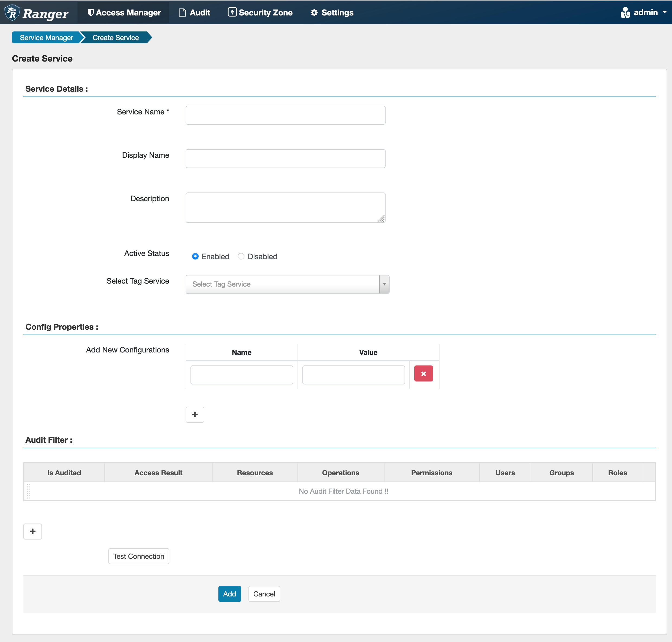Open the Security Zone tab
This screenshot has height=642, width=672.
(x=260, y=13)
